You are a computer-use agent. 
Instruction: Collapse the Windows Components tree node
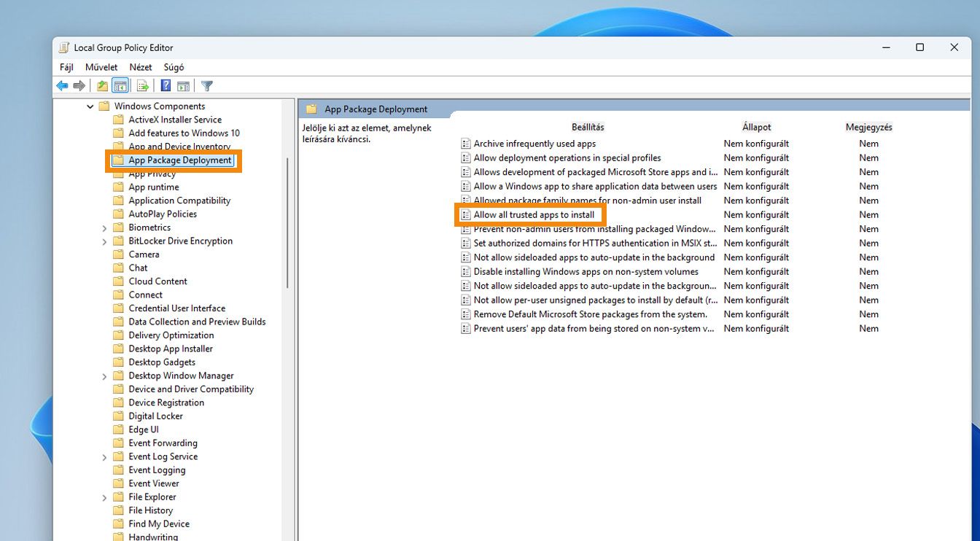click(90, 106)
